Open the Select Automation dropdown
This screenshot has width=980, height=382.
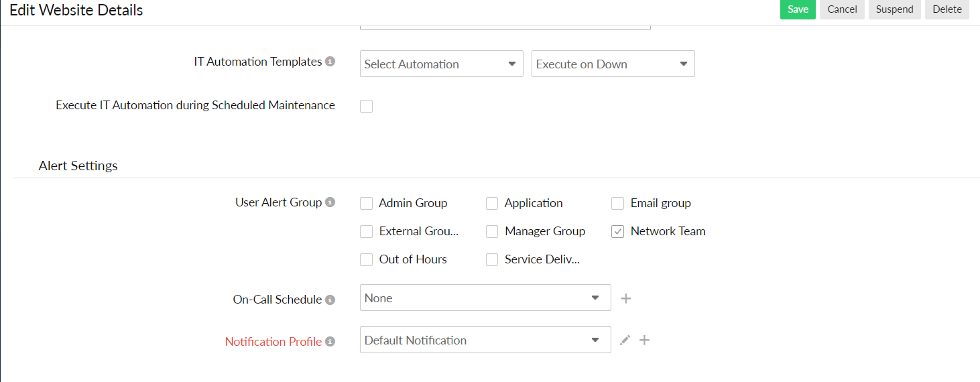pos(441,64)
